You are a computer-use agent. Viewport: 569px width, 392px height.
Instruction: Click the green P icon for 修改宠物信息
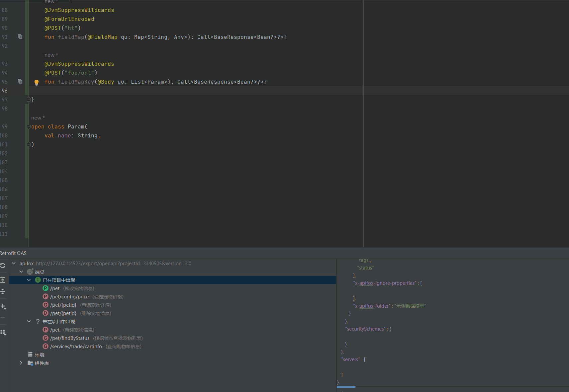[x=46, y=288]
